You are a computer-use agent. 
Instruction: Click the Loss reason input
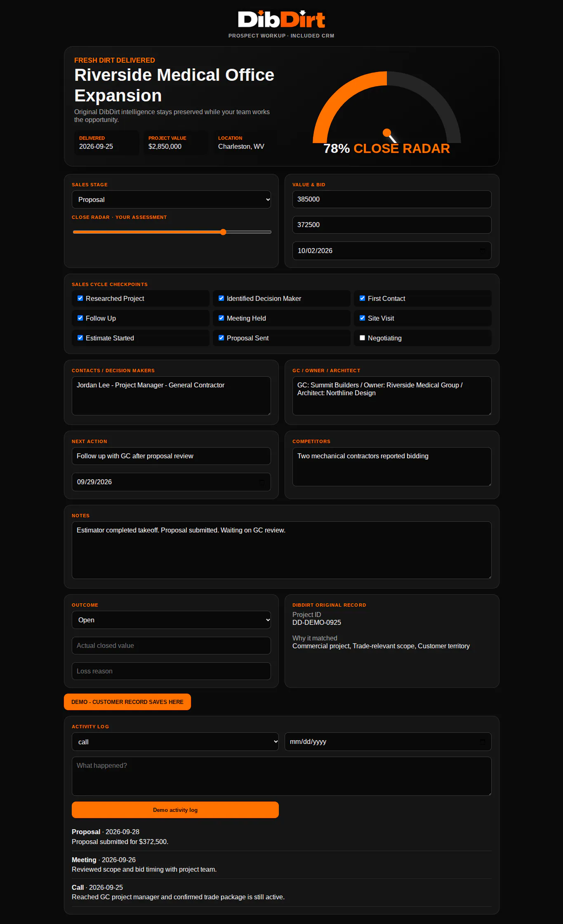click(171, 671)
